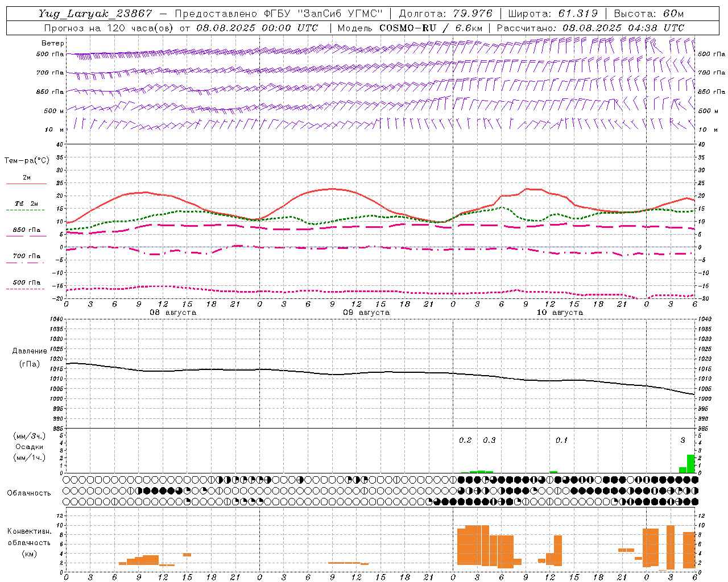Click the solid red 2м legend line
728x582 pixels.
[x=27, y=184]
